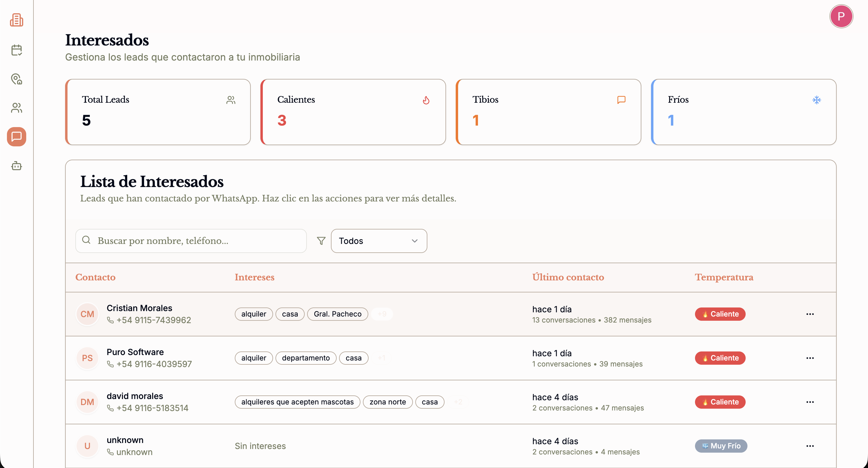Open the users icon in sidebar
Viewport: 868px width, 468px height.
(16, 108)
